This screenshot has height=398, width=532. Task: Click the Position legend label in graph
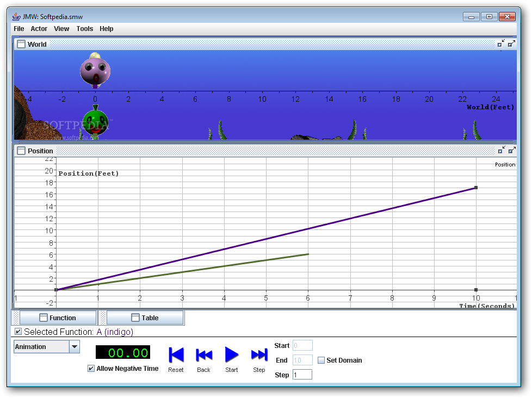(505, 164)
